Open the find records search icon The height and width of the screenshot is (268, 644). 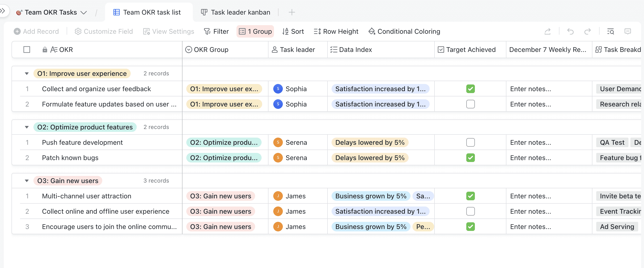click(x=611, y=31)
